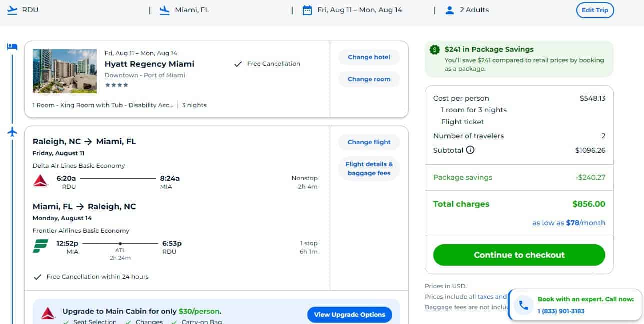The width and height of the screenshot is (644, 324).
Task: Click the Delta logo in the upgrade banner
Action: click(x=48, y=314)
